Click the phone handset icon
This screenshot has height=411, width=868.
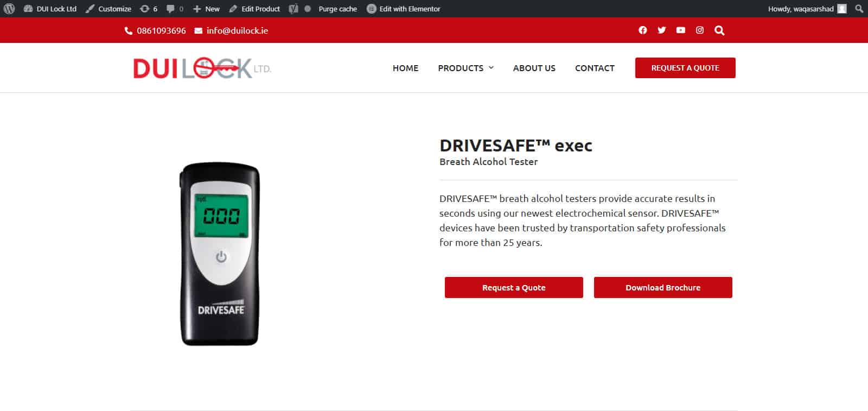tap(129, 31)
